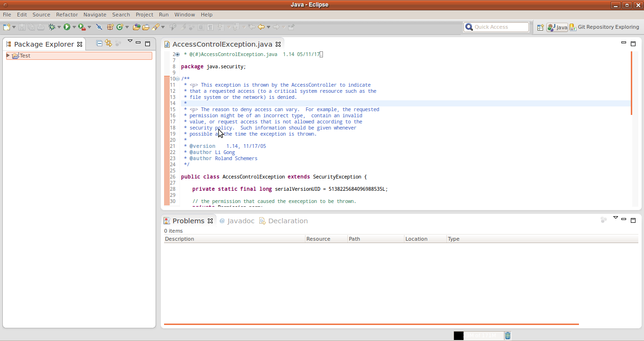Toggle Mark Occurrences in toolbar
Viewport: 644px width, 341px height.
pos(183,27)
